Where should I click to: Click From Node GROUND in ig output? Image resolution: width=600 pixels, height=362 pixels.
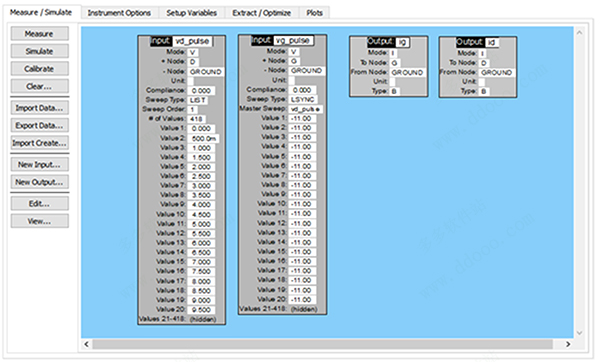click(x=407, y=72)
